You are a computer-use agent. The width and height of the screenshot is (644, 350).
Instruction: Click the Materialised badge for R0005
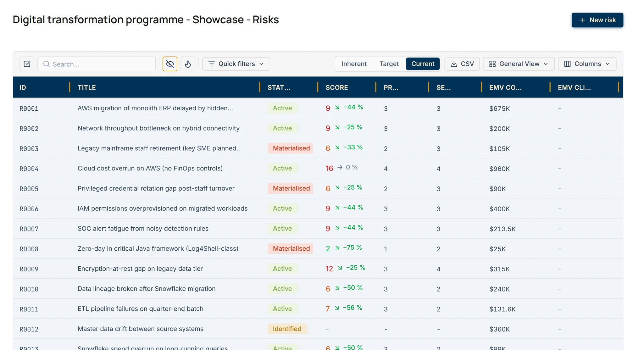click(x=291, y=188)
